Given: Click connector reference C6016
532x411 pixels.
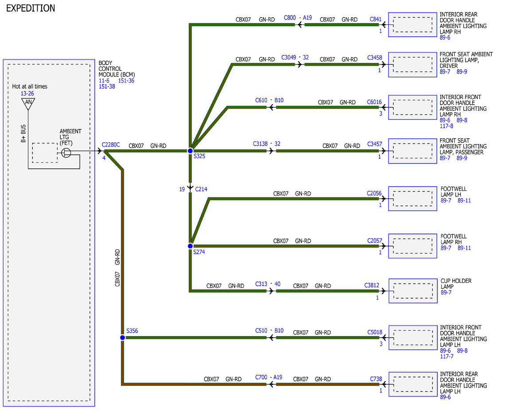Looking at the screenshot, I should pyautogui.click(x=374, y=102).
